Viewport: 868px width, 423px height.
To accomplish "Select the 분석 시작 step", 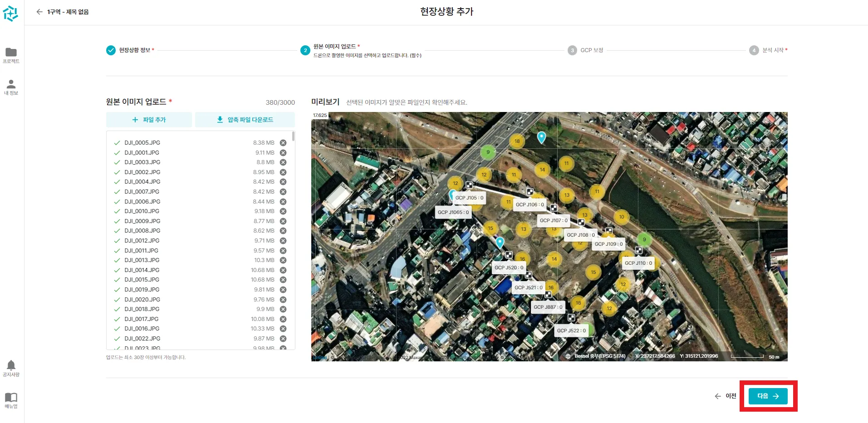I will [x=768, y=50].
